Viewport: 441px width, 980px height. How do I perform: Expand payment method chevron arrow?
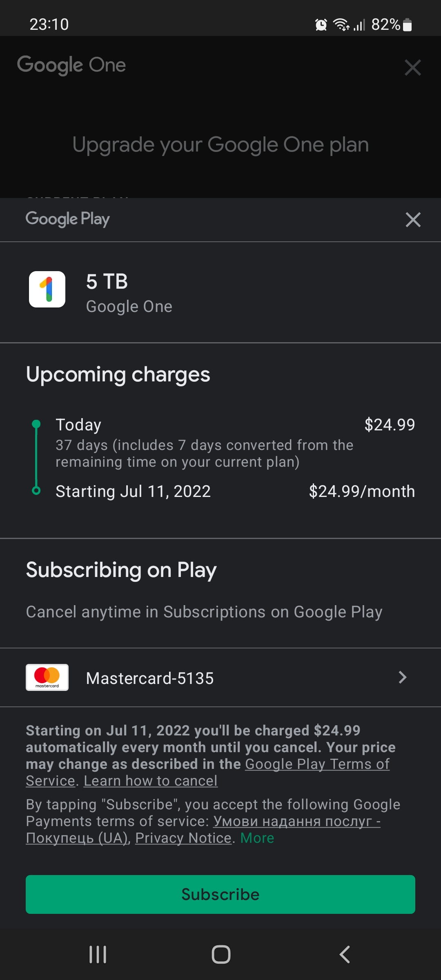pos(403,677)
